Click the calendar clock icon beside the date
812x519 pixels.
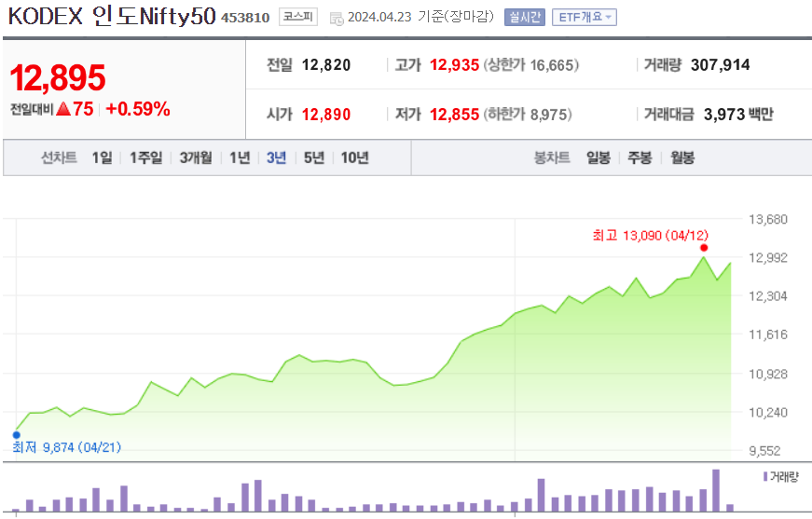pyautogui.click(x=337, y=20)
